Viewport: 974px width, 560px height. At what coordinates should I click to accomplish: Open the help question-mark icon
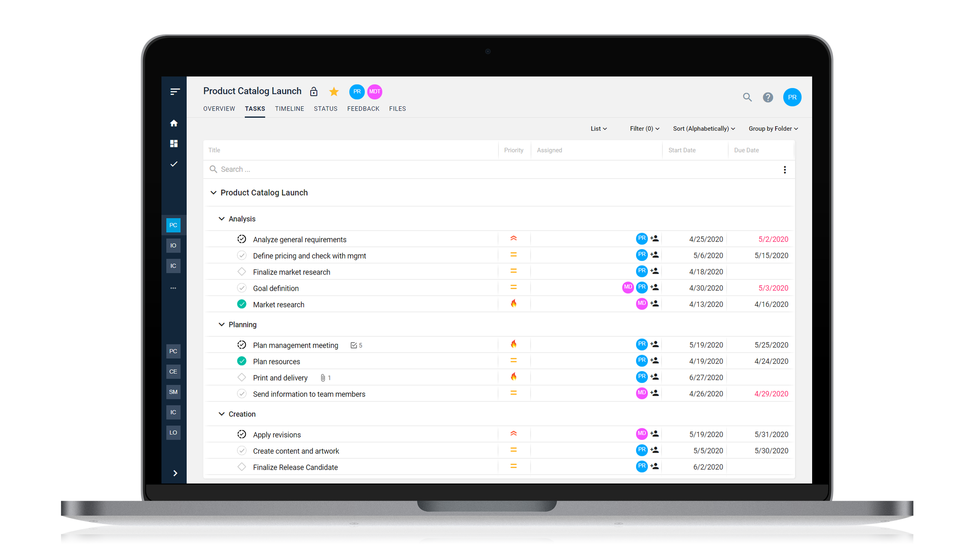click(768, 97)
